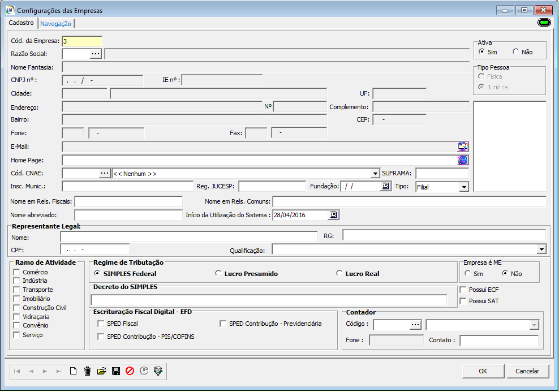Open the Início da Utilização do Sistema calendar
This screenshot has height=392, width=559.
333,215
